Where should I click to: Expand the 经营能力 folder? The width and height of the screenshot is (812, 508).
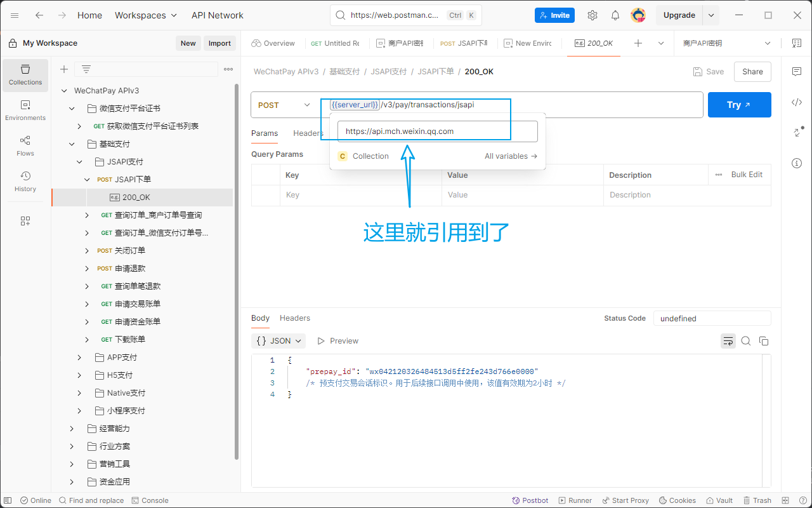pos(72,429)
